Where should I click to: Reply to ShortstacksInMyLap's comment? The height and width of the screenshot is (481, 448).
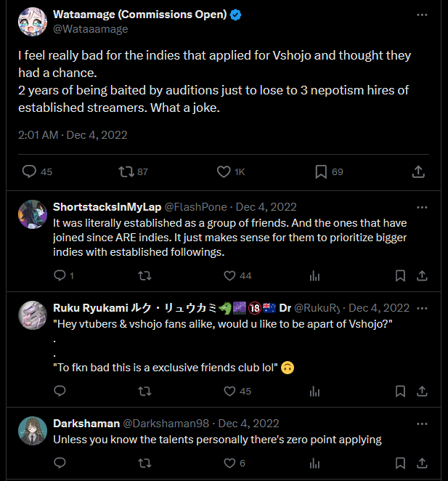pos(60,275)
